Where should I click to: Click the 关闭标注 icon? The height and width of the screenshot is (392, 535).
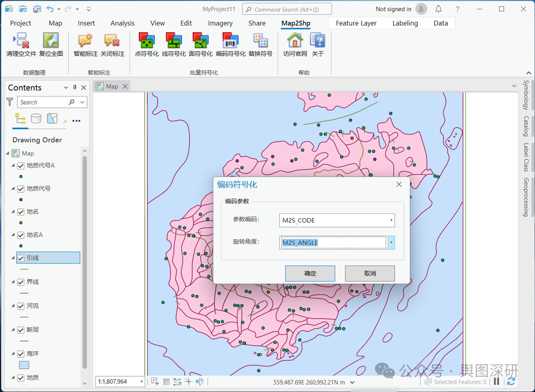[x=112, y=41]
